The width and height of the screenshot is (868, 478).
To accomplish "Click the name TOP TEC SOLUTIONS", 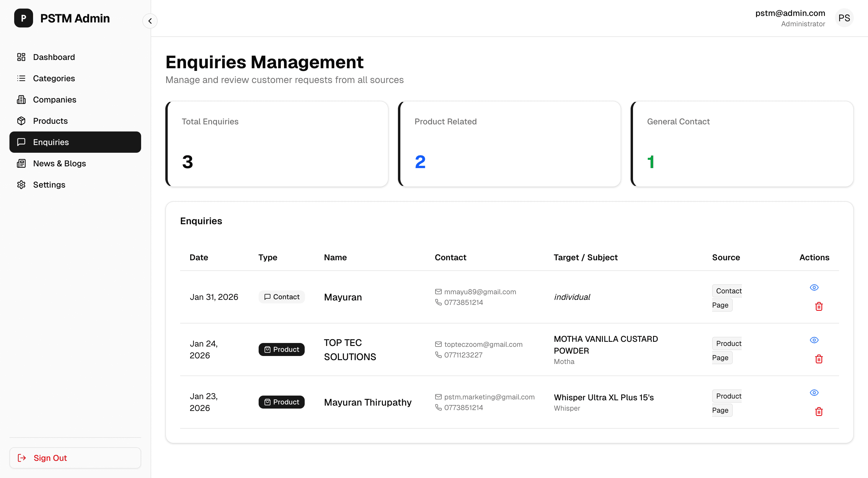I will (x=350, y=349).
